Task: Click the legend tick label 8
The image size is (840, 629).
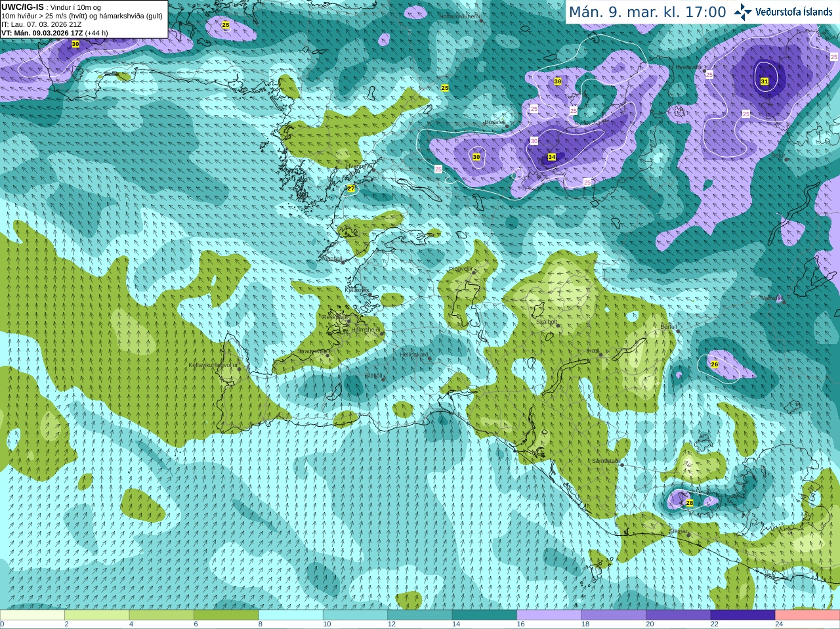Action: click(261, 624)
